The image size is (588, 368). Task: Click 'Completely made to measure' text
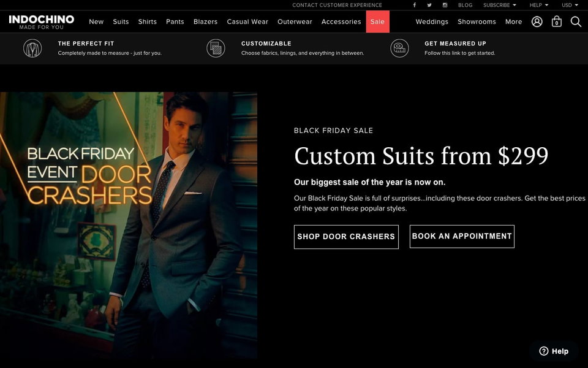pos(110,53)
